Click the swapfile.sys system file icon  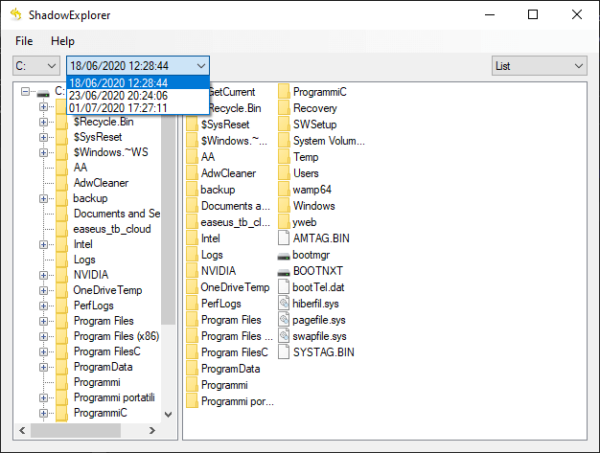click(284, 336)
